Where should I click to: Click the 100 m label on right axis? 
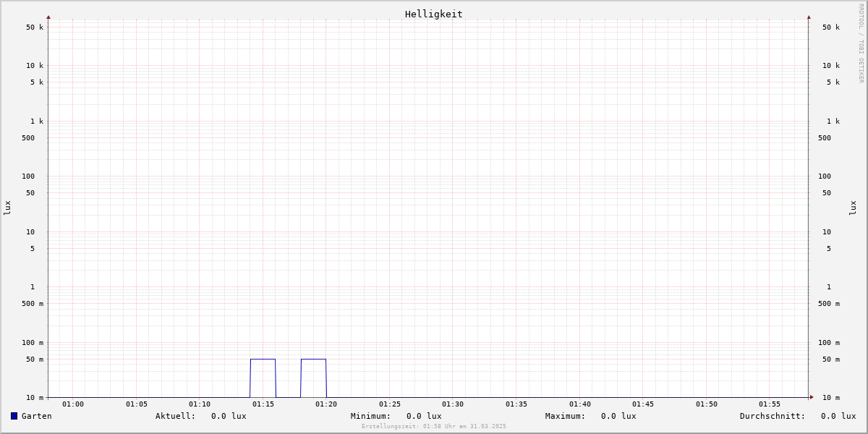coord(829,343)
